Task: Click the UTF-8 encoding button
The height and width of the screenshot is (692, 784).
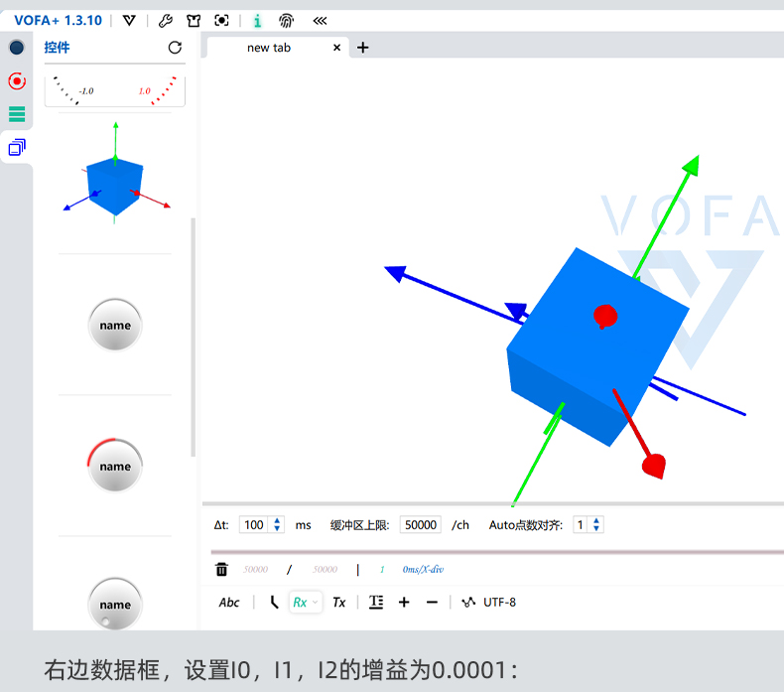Action: [x=499, y=602]
